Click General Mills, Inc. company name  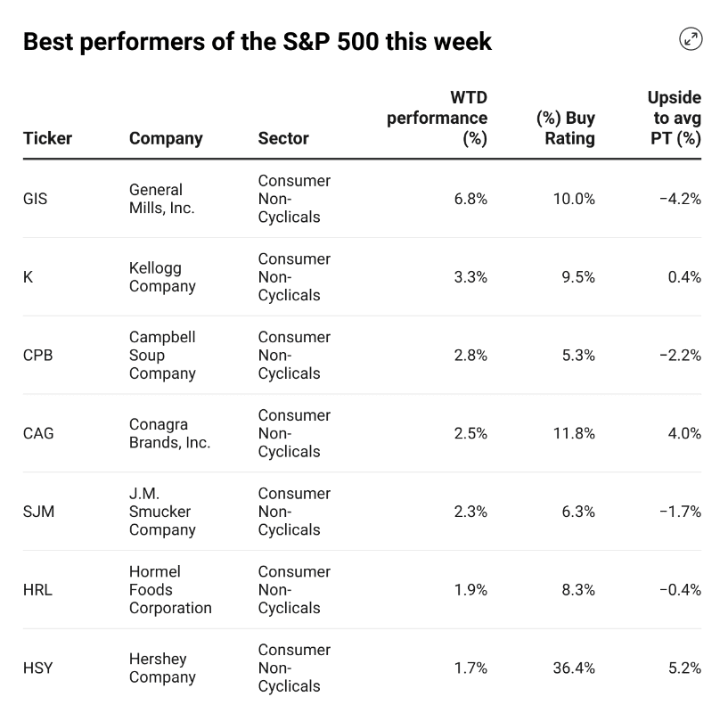click(x=161, y=199)
